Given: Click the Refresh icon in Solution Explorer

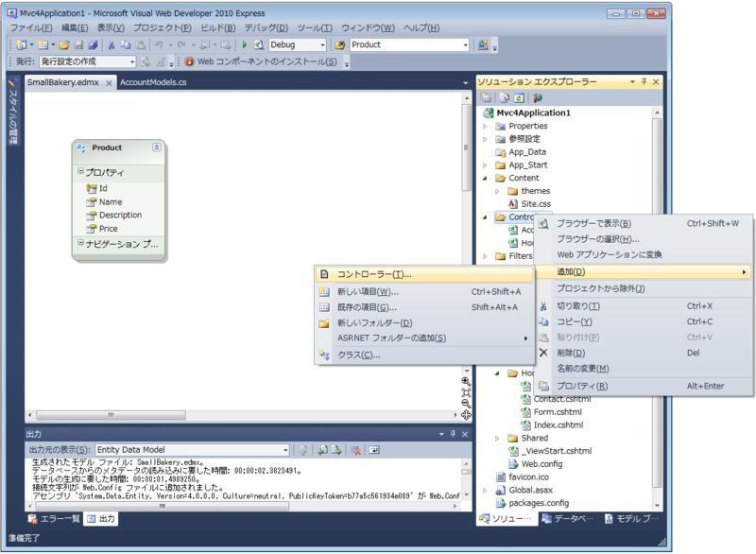Looking at the screenshot, I should (x=519, y=98).
